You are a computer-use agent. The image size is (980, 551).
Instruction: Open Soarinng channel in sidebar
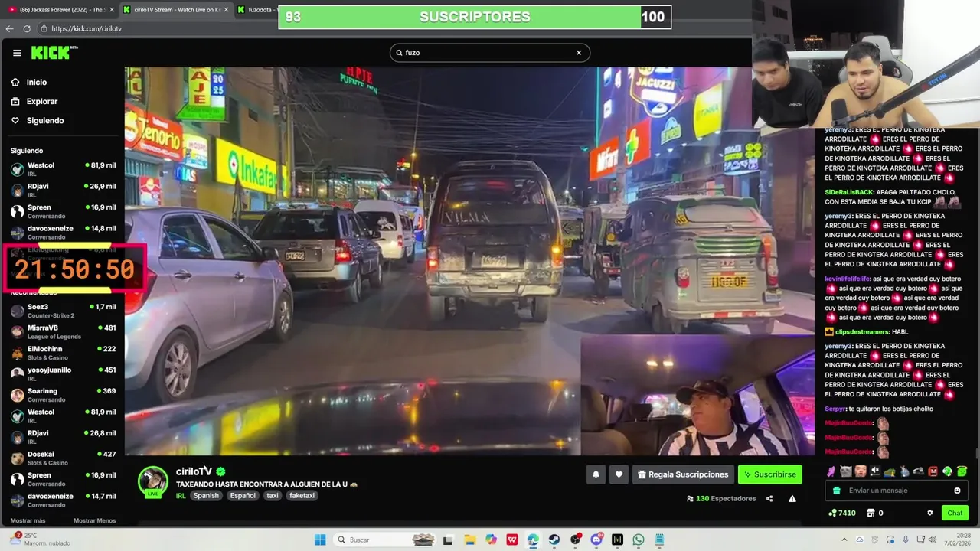point(63,395)
